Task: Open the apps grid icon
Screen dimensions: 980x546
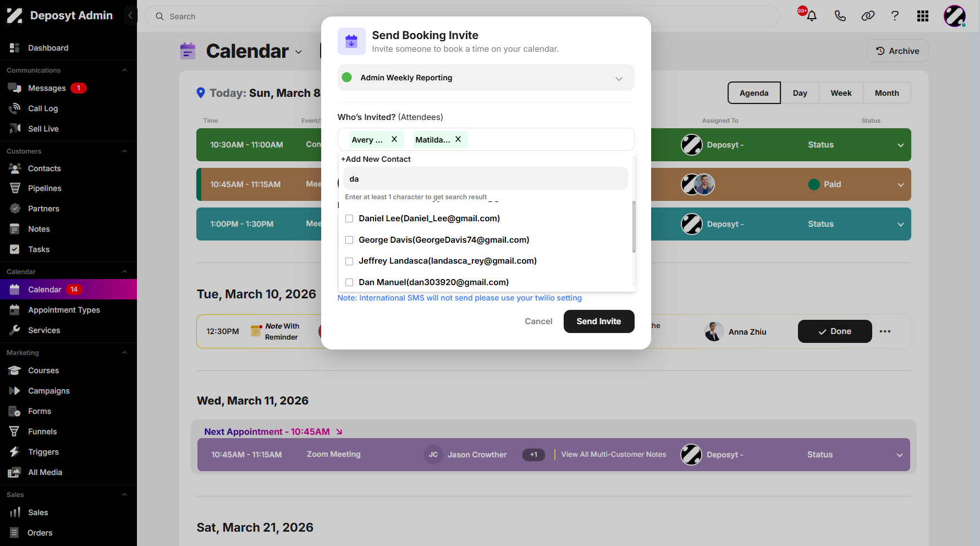Action: pyautogui.click(x=923, y=16)
